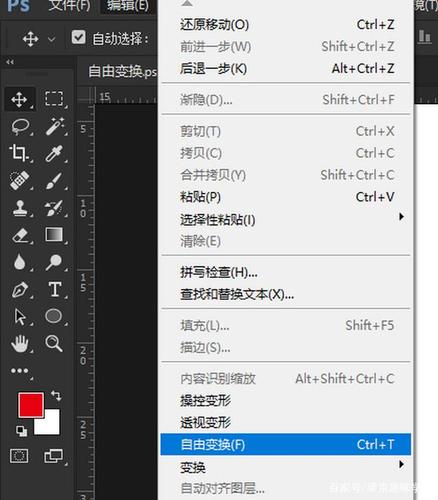This screenshot has width=438, height=500.
Task: Select the History Brush tool
Action: (54, 208)
